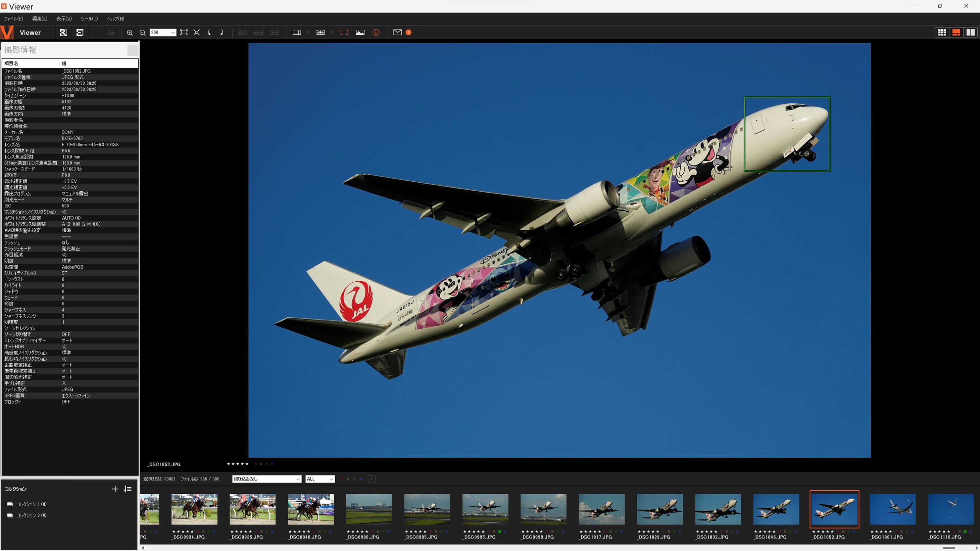This screenshot has width=980, height=551.
Task: Toggle red color label filter
Action: pyautogui.click(x=342, y=479)
